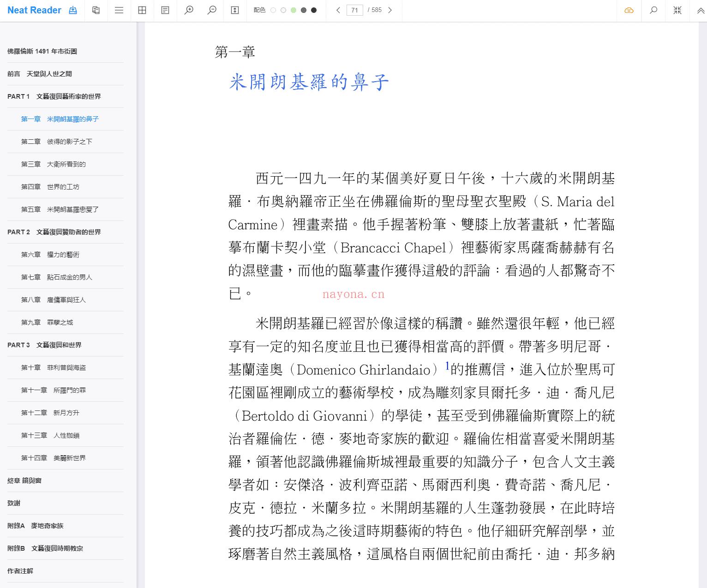Click the chapter title 米開朗基羅的鼻子 heading
Viewport: 707px width, 588px height.
point(309,82)
